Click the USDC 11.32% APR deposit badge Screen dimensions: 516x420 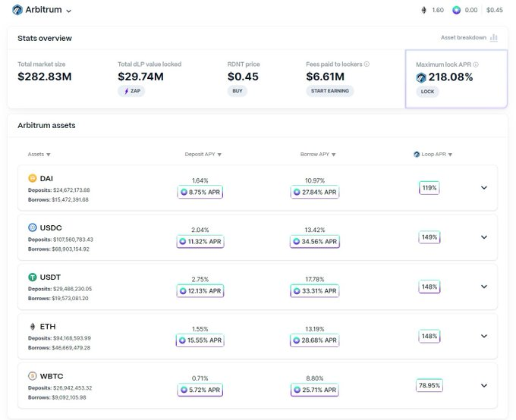pyautogui.click(x=200, y=241)
